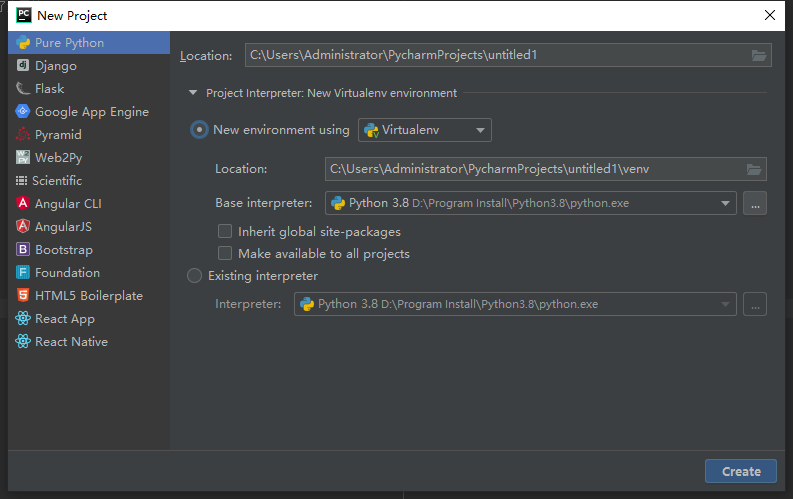Choose Pyramid project type label
The width and height of the screenshot is (793, 499).
58,135
